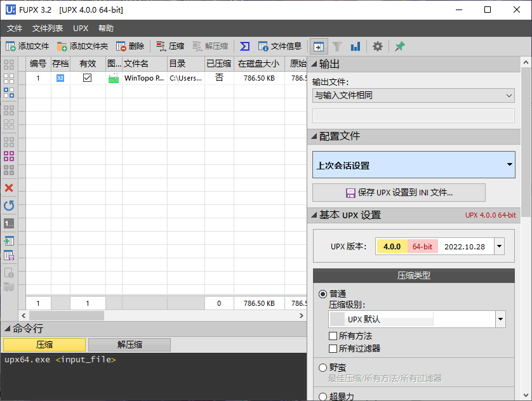Select the 'WinTopo P...' file name cell

[x=145, y=78]
